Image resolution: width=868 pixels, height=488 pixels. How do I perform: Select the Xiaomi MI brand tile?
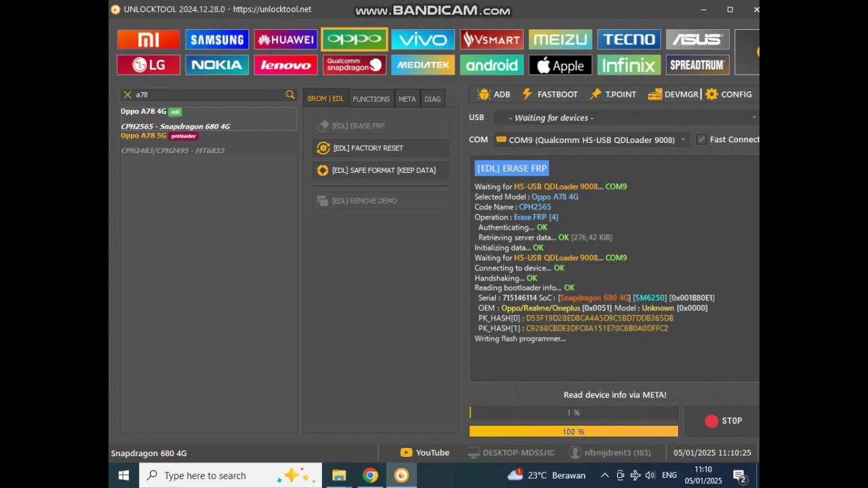click(149, 39)
